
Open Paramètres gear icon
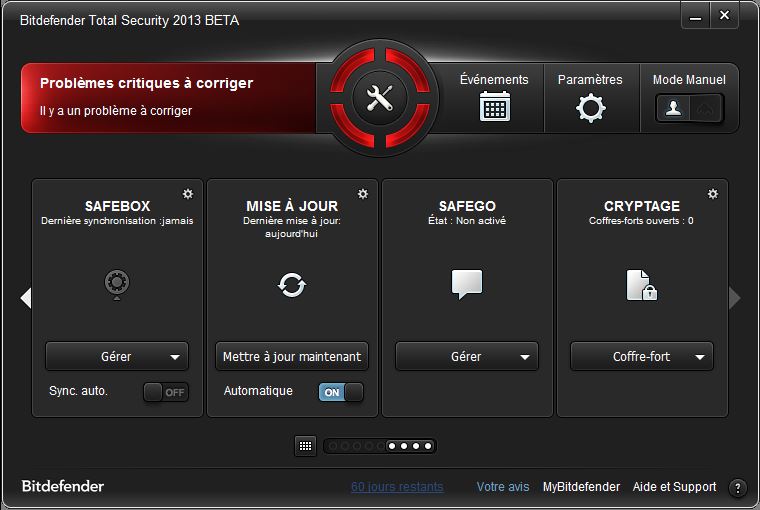(x=590, y=108)
